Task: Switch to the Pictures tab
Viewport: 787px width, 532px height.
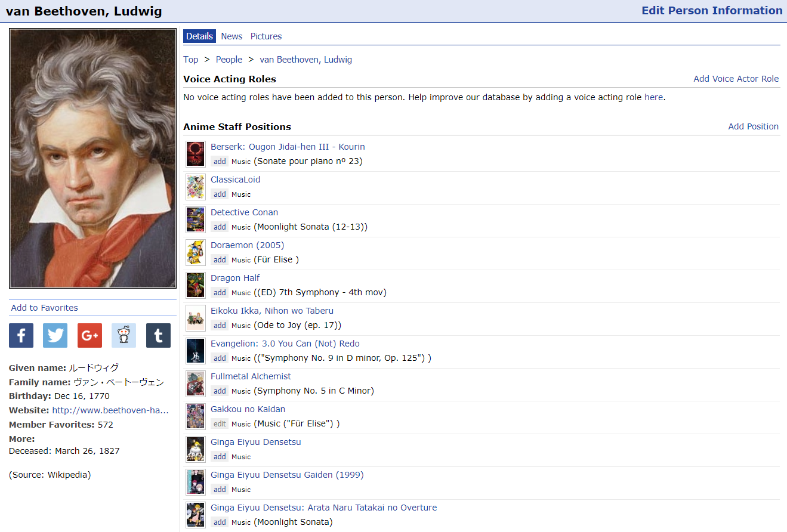Action: [266, 36]
